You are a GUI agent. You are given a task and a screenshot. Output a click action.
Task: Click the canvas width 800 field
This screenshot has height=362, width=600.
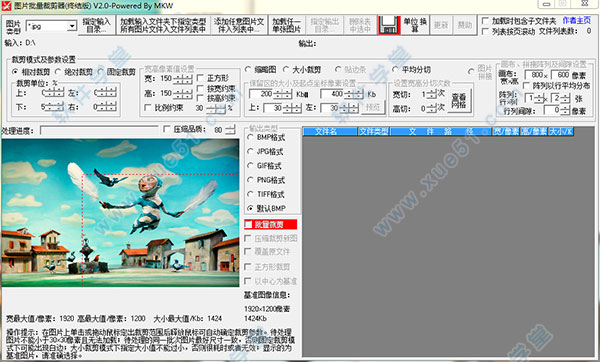534,75
